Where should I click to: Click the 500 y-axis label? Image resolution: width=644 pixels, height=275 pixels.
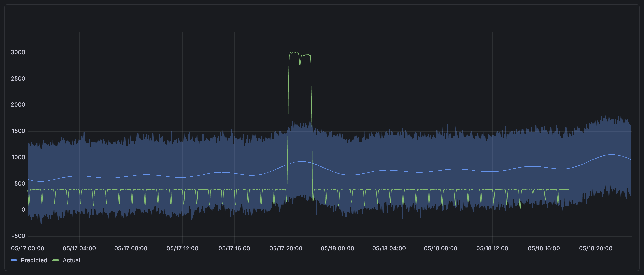pyautogui.click(x=20, y=183)
